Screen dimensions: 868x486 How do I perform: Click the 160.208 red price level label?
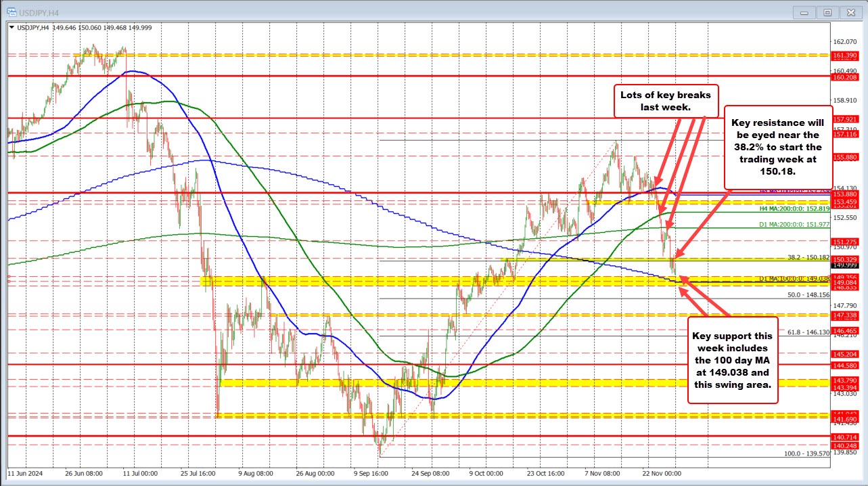pos(844,76)
